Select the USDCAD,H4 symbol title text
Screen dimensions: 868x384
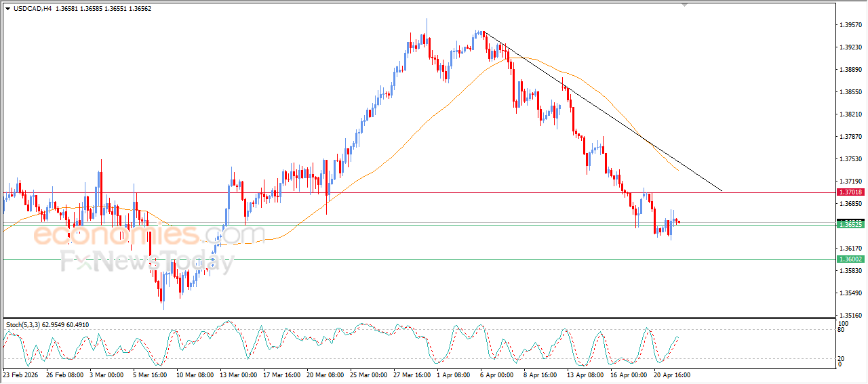click(33, 8)
